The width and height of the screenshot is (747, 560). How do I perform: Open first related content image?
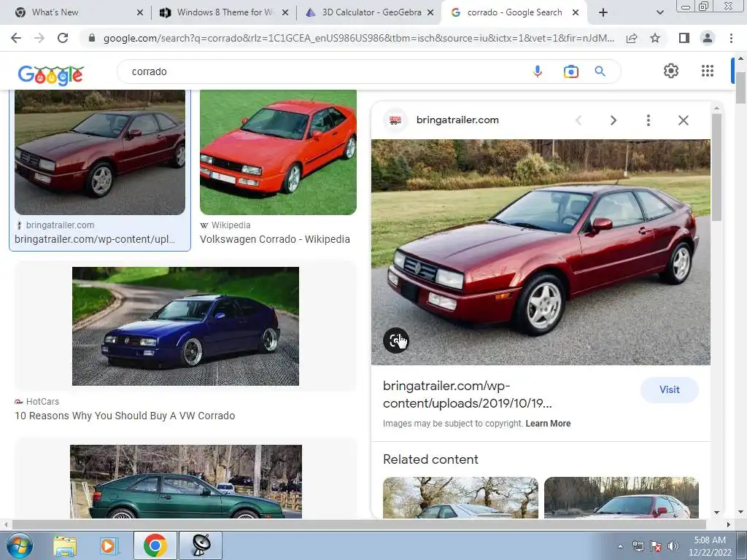click(x=461, y=497)
